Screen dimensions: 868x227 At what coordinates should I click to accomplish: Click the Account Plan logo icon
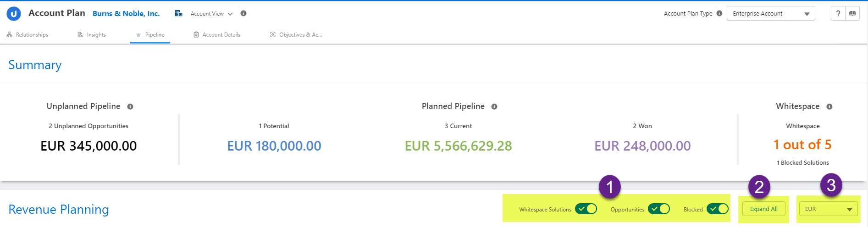[x=14, y=14]
